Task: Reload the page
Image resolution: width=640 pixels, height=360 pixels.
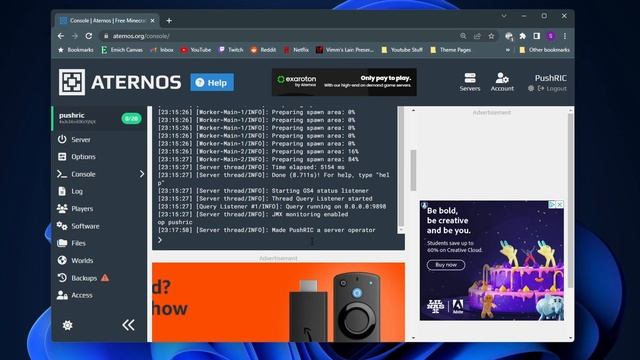Action: coord(89,36)
